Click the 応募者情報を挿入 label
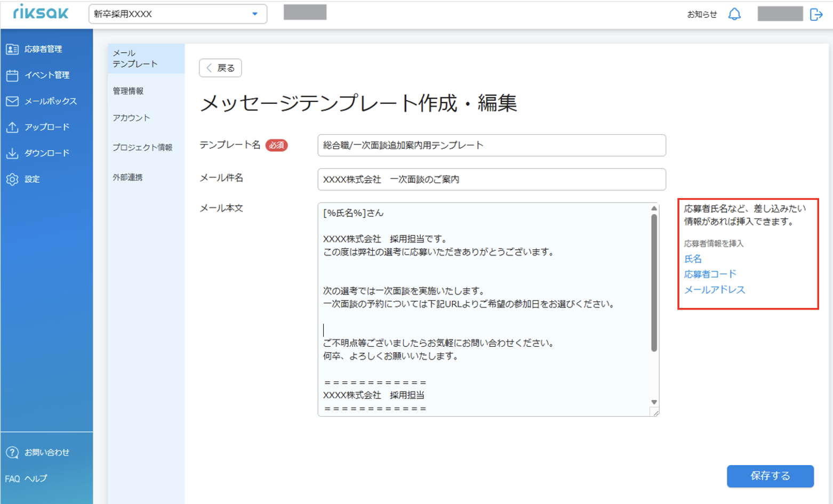 (714, 243)
